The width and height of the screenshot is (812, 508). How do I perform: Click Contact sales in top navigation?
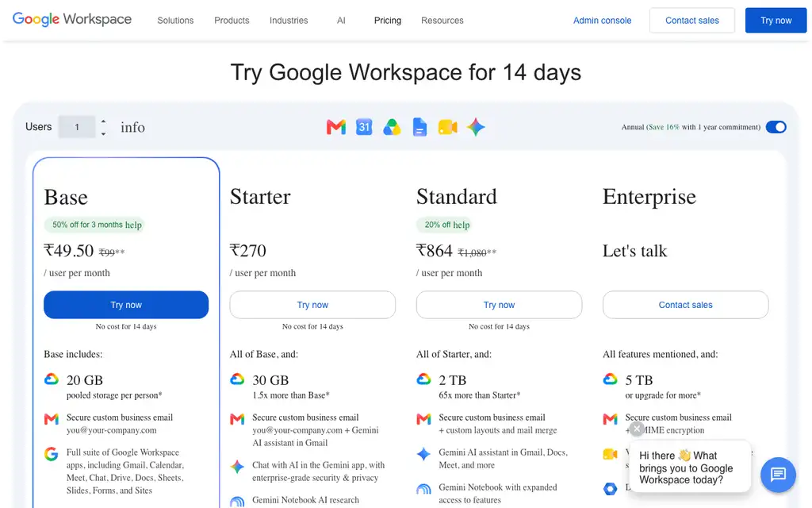691,20
